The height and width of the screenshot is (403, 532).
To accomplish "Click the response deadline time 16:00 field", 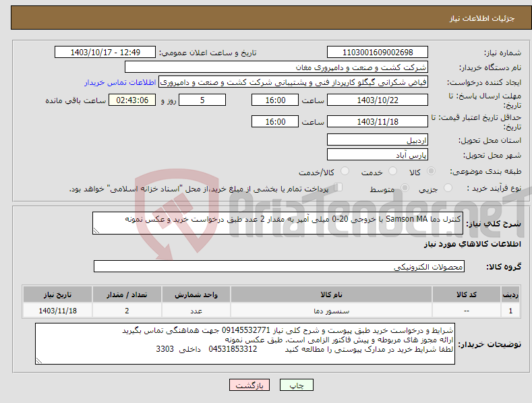I will click(x=275, y=100).
